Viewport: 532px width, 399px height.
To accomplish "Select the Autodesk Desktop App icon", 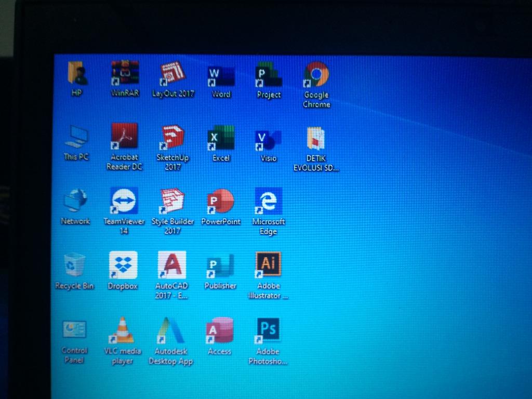I will pos(171,330).
